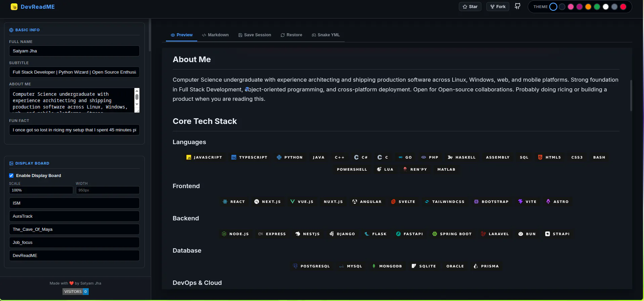Focus the Fun Fact input field

[x=74, y=130]
